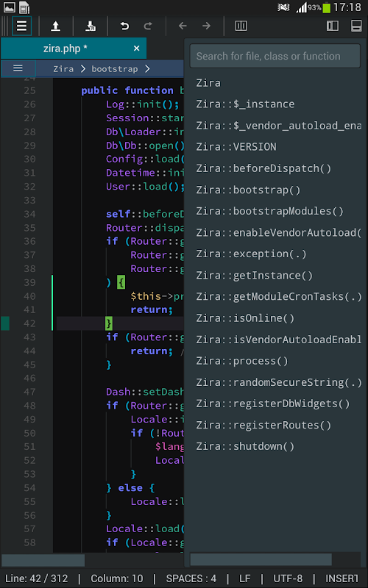Jump to Zira::getInstance()

pos(254,275)
